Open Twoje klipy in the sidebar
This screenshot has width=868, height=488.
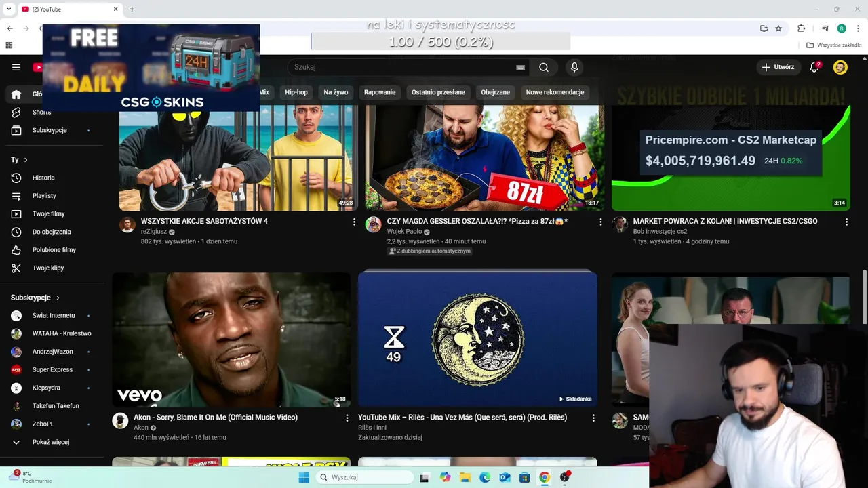click(48, 268)
